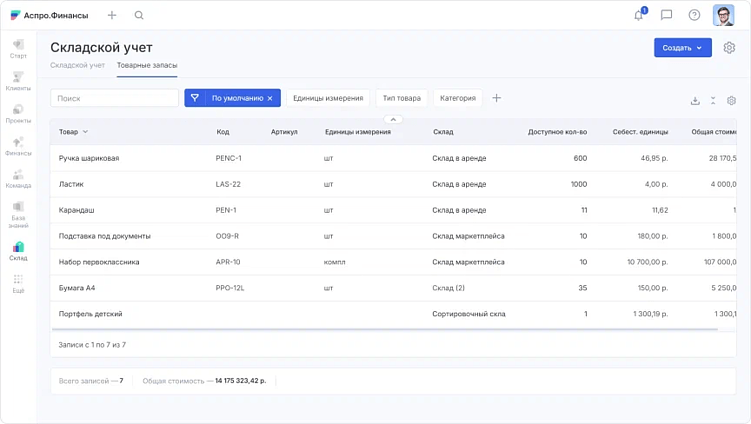Click the help question mark icon
This screenshot has height=424, width=751.
(x=694, y=15)
